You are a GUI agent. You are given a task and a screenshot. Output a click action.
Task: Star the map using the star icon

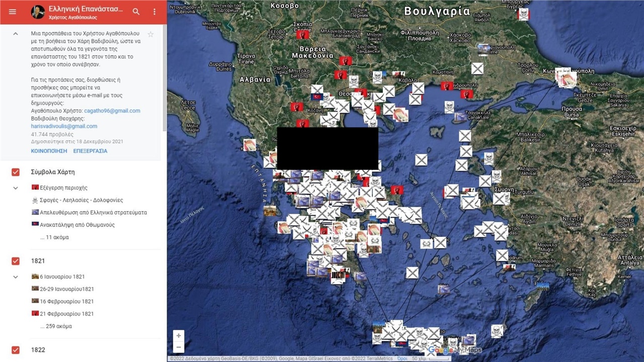click(150, 34)
